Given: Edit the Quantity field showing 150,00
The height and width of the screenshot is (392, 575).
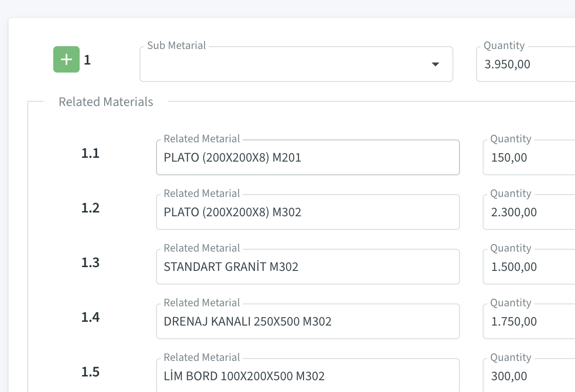Looking at the screenshot, I should [x=529, y=157].
